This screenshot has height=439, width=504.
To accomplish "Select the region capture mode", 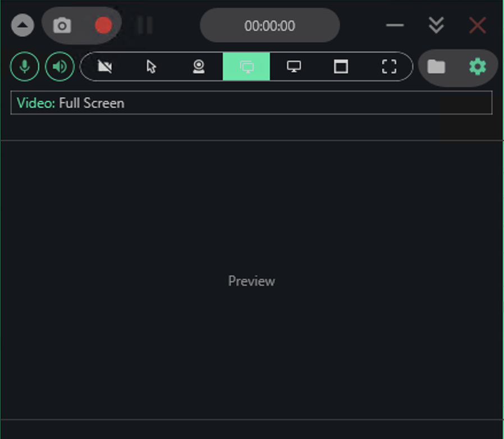I will click(389, 67).
